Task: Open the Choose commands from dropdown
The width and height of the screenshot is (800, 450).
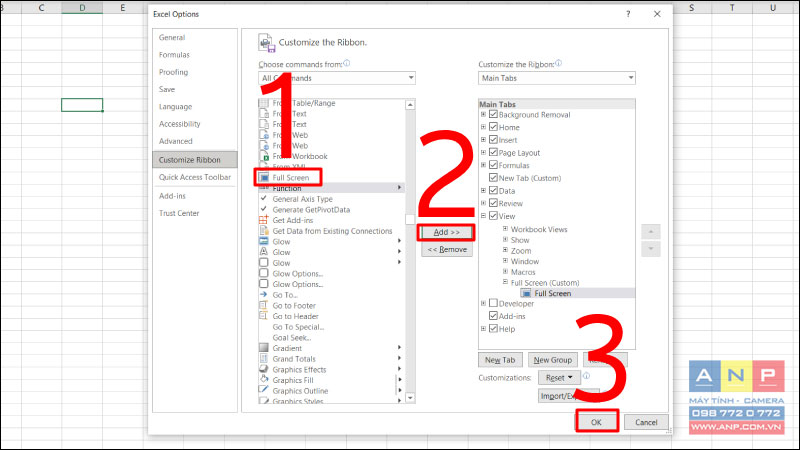Action: point(337,78)
